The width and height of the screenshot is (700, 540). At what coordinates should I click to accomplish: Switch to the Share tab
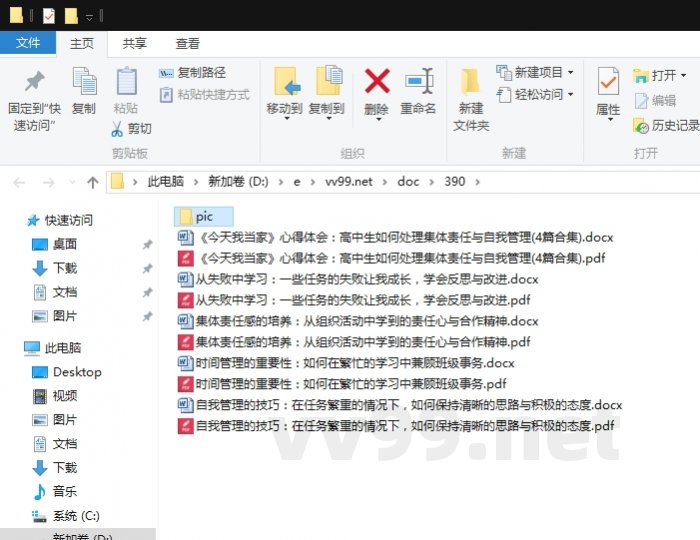[x=135, y=44]
